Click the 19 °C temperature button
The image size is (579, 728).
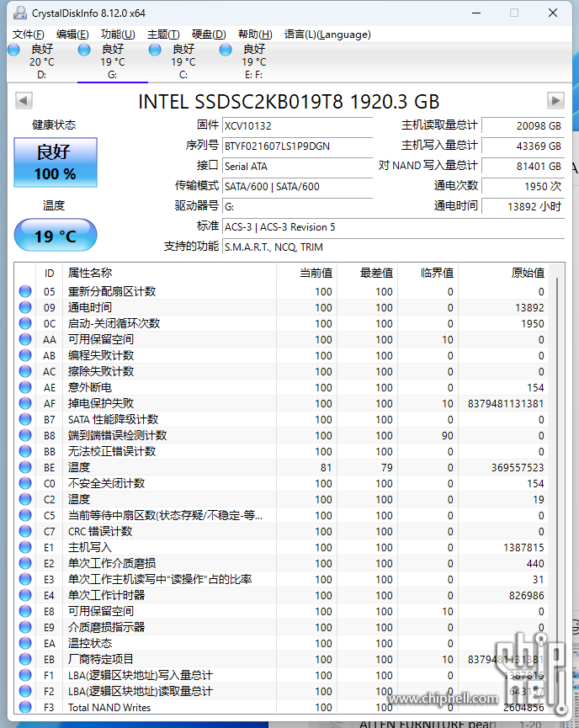pos(56,236)
